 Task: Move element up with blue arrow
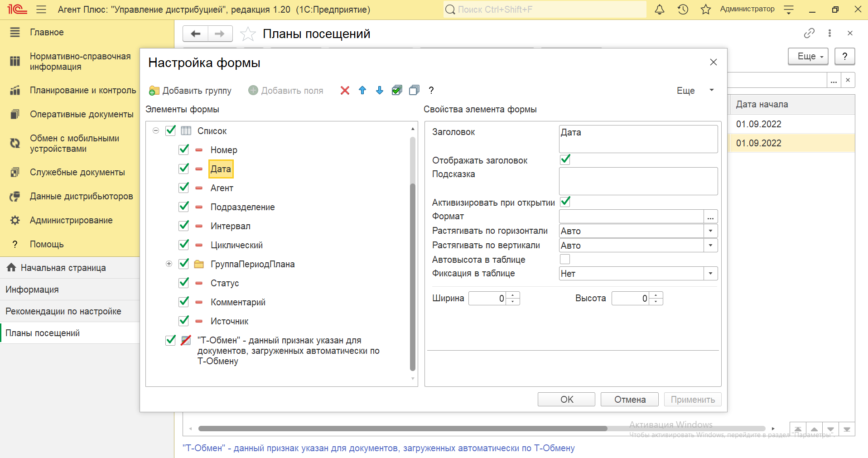pos(362,91)
